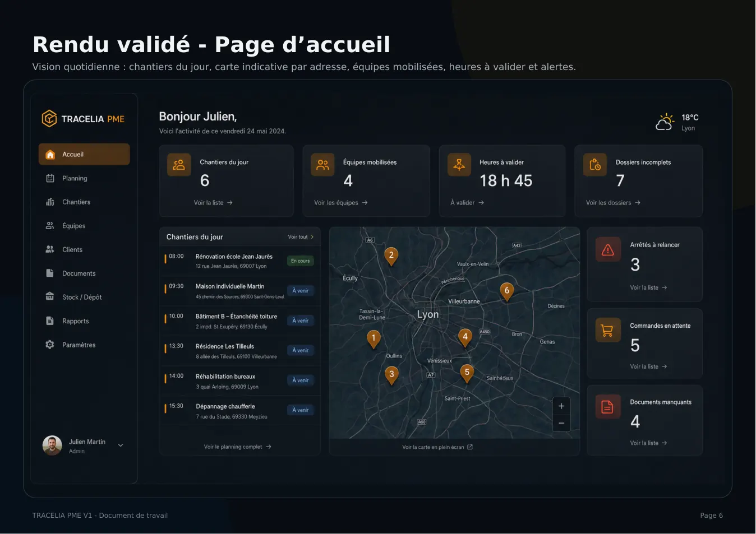The image size is (756, 534).
Task: Click À venir badge for Dépannage chaufferie
Action: pos(301,410)
